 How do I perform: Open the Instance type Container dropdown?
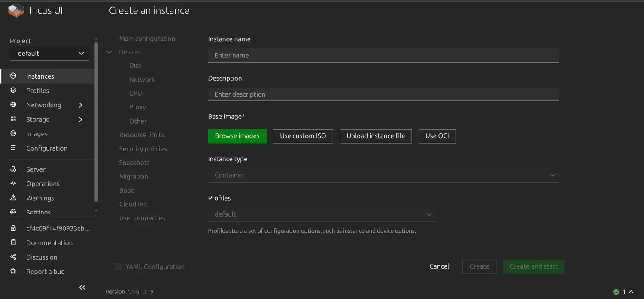click(383, 175)
